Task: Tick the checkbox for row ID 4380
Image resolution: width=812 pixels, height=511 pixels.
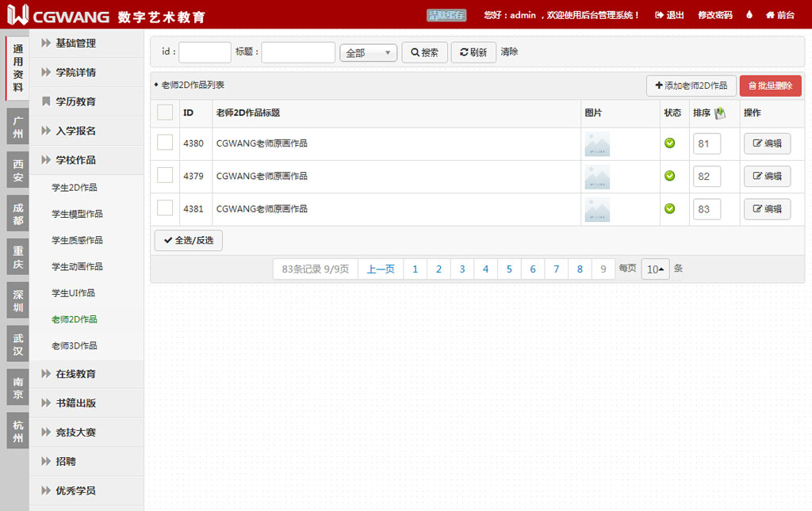Action: pyautogui.click(x=165, y=143)
